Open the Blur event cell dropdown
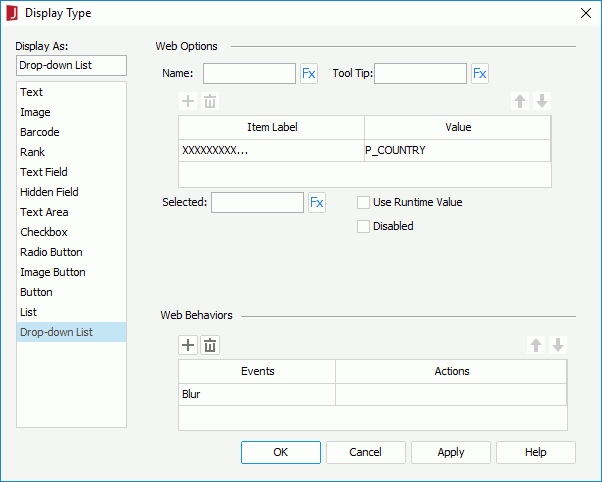Screen dimensions: 602x482 pos(257,394)
